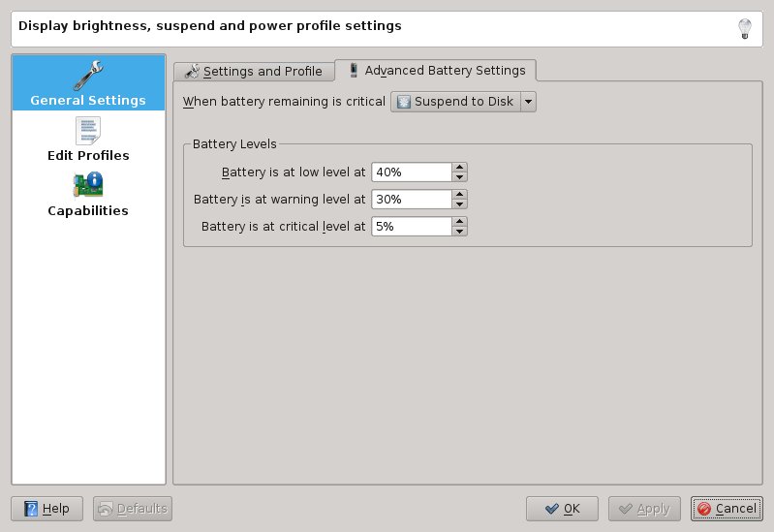Open the Capabilities hardware icon
Viewport: 774px width, 532px height.
88,184
